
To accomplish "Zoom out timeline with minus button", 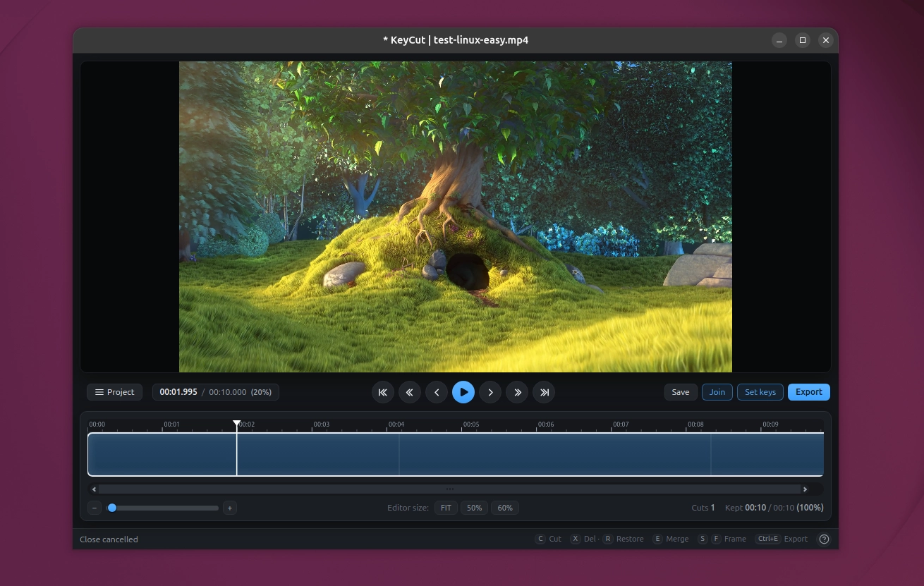I will 95,508.
